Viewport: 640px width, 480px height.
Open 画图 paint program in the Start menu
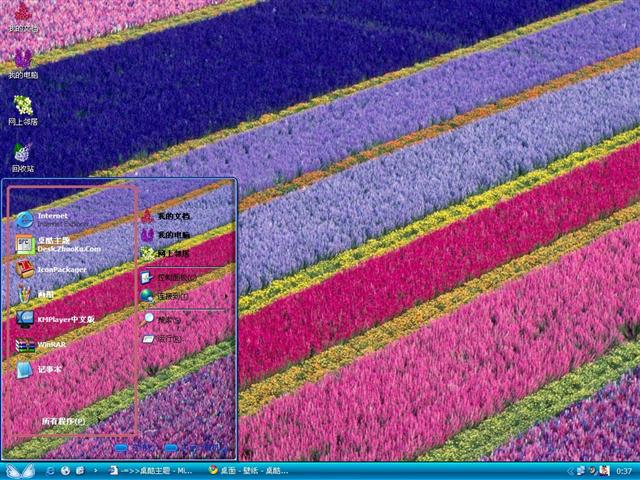(36, 294)
